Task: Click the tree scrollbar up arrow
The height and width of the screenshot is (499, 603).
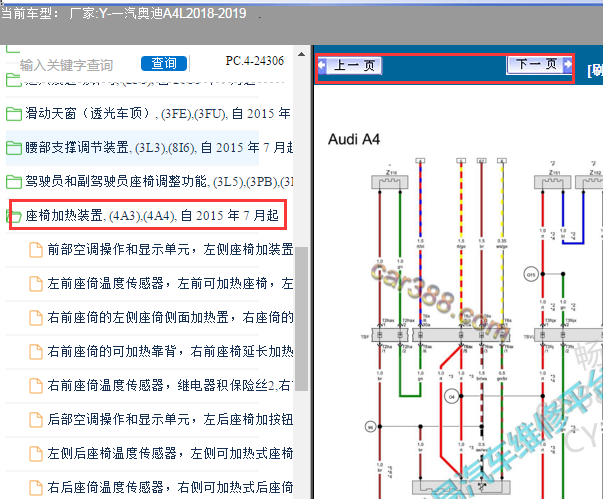Action: [302, 55]
